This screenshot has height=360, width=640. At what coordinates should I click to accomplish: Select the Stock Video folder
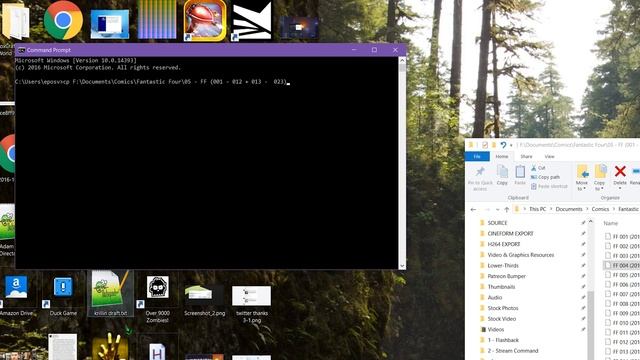[x=502, y=318]
